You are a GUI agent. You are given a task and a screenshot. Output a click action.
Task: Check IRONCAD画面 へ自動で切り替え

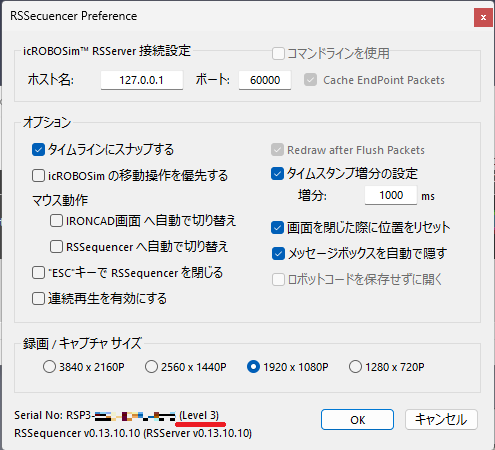(56, 221)
